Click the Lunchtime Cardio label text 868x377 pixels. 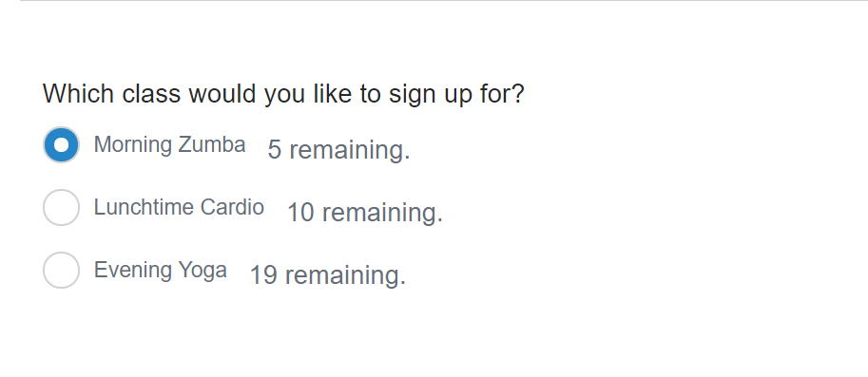[x=179, y=207]
